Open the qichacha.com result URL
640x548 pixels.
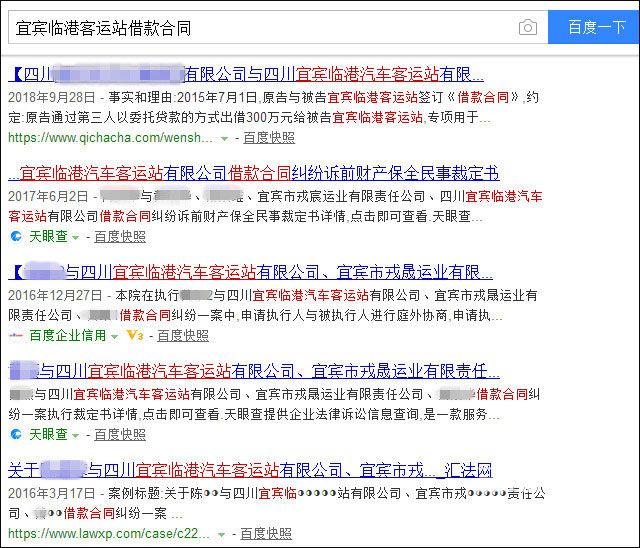tap(110, 138)
